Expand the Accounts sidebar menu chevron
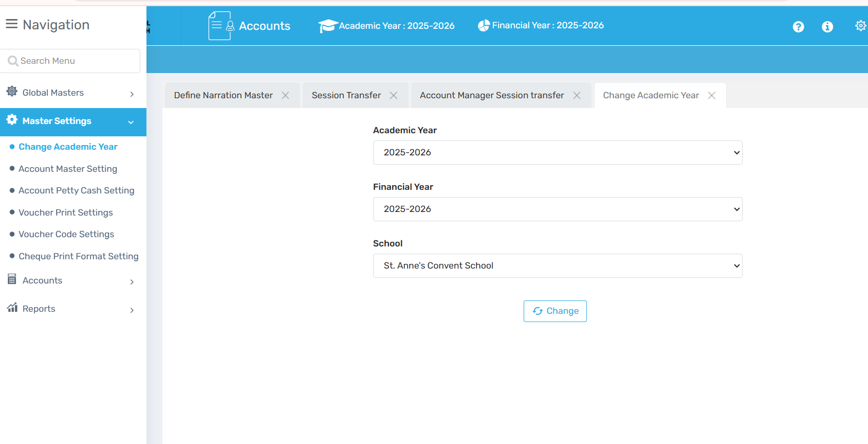The width and height of the screenshot is (868, 444). (132, 281)
